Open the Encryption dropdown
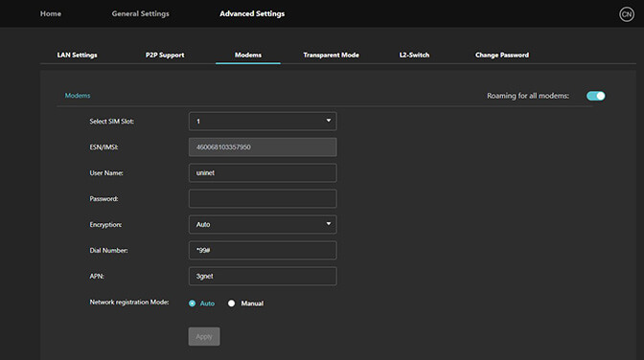 [x=263, y=225]
